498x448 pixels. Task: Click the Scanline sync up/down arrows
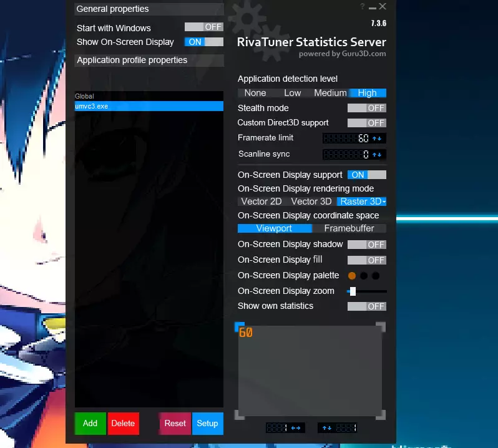(x=377, y=155)
